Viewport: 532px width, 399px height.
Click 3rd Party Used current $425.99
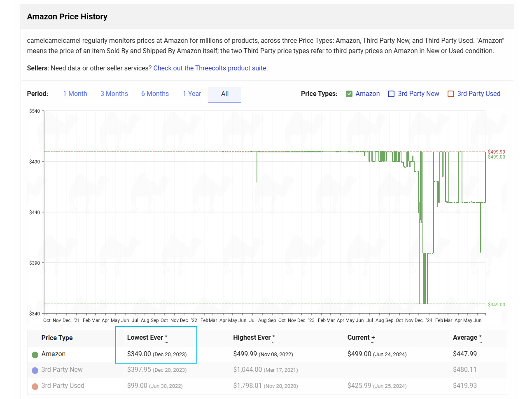pyautogui.click(x=359, y=386)
